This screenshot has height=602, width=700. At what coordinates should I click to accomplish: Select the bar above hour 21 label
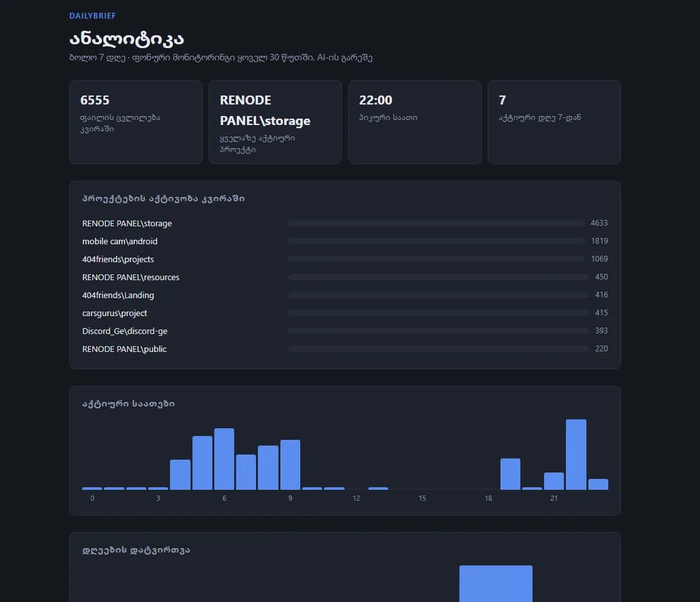pyautogui.click(x=554, y=481)
